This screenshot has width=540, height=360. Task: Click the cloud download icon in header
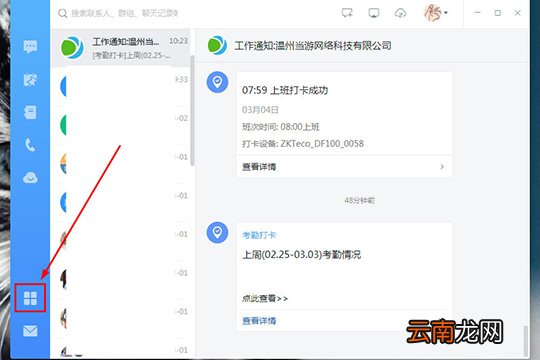pyautogui.click(x=400, y=13)
